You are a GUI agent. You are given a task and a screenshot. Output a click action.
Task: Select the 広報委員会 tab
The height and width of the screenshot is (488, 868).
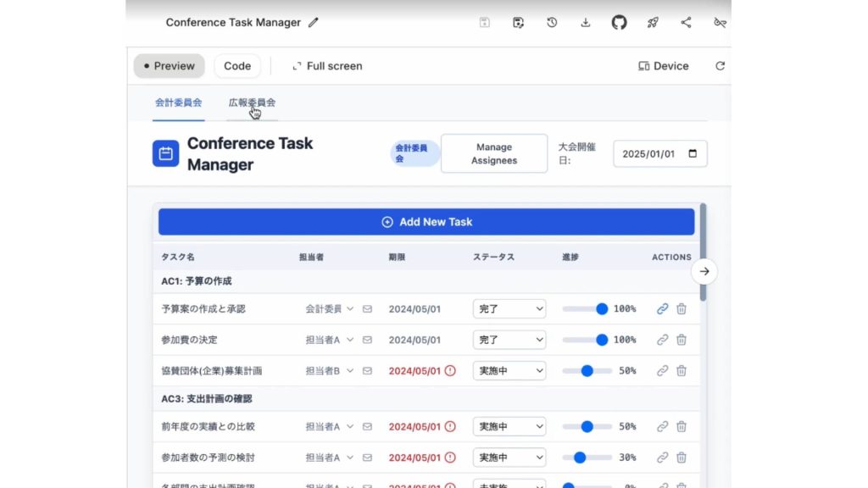[252, 103]
